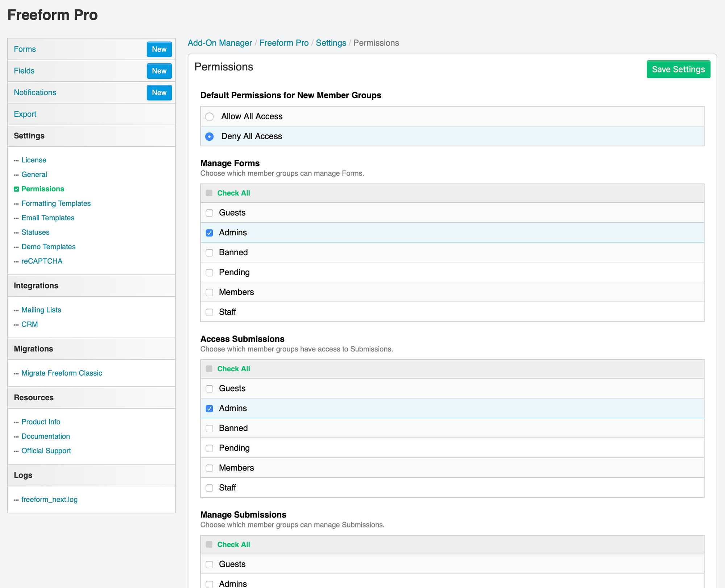The height and width of the screenshot is (588, 725).
Task: Check the Pending group in Access Submissions
Action: 209,448
